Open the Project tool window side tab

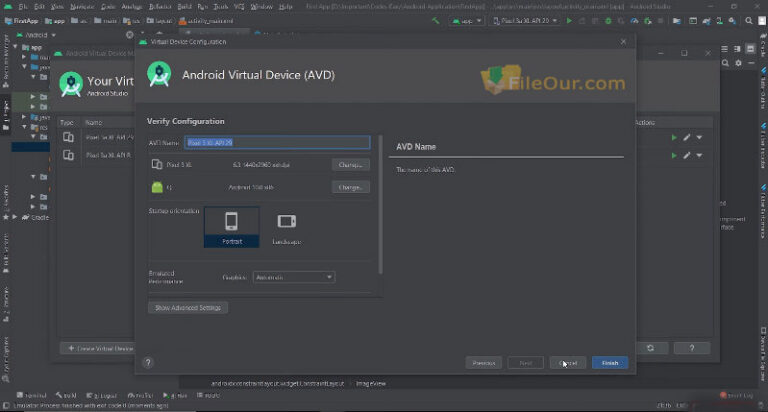coord(6,114)
